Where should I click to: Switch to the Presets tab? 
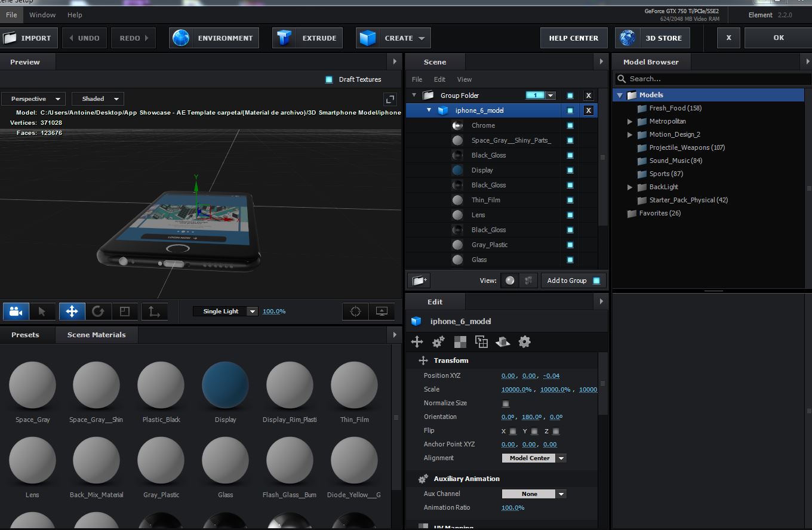tap(25, 335)
